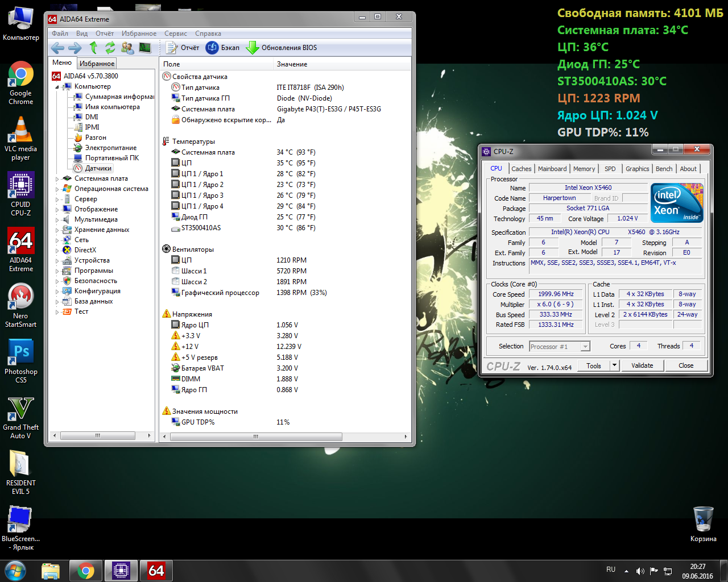Open the Tools dropdown arrow in CPU-Z
728x582 pixels.
pyautogui.click(x=614, y=365)
